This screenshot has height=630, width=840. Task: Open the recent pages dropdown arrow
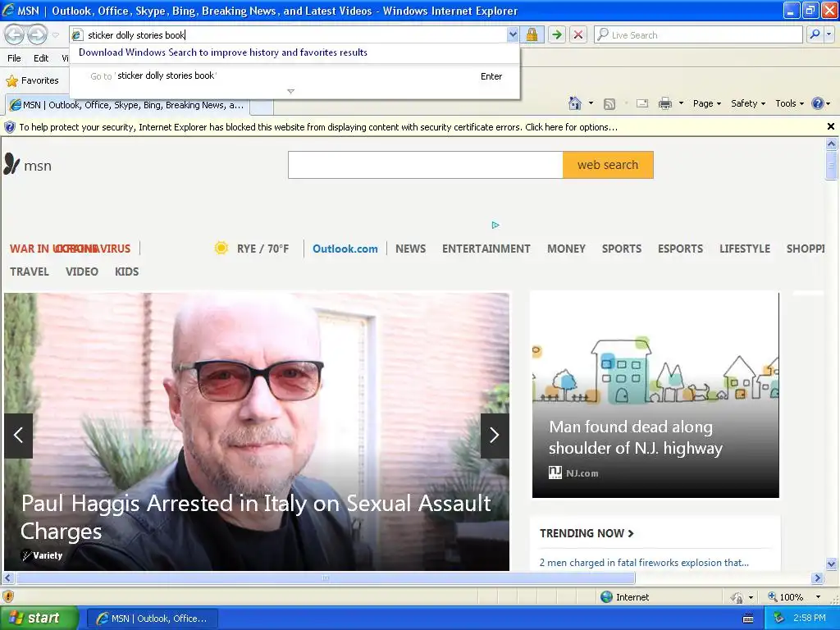point(55,35)
